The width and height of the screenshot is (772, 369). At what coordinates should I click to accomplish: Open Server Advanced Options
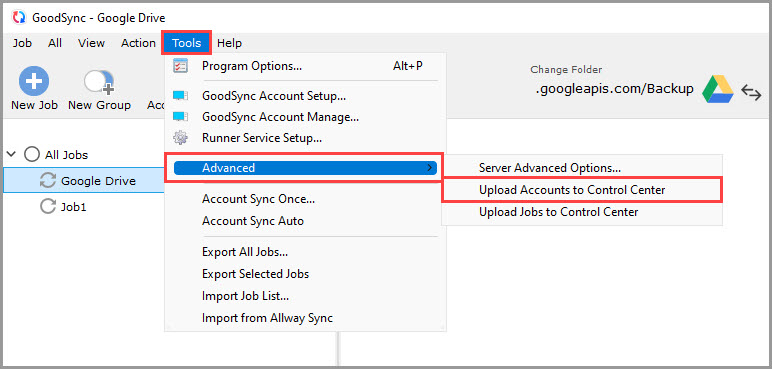pos(582,168)
